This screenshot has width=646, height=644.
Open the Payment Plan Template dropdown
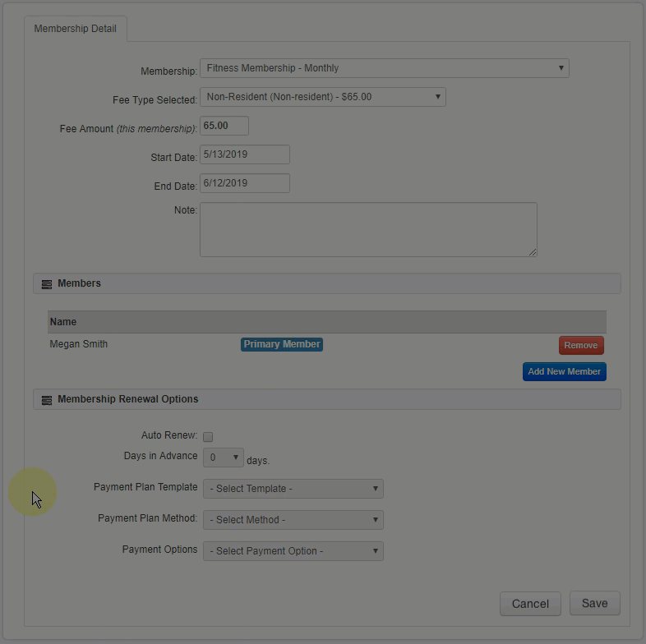coord(293,489)
